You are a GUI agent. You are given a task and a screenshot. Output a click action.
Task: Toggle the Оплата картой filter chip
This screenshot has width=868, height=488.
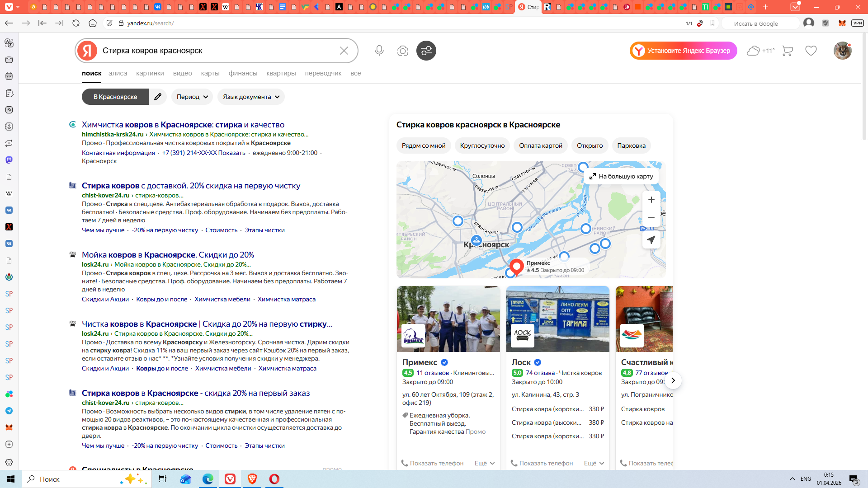point(540,145)
